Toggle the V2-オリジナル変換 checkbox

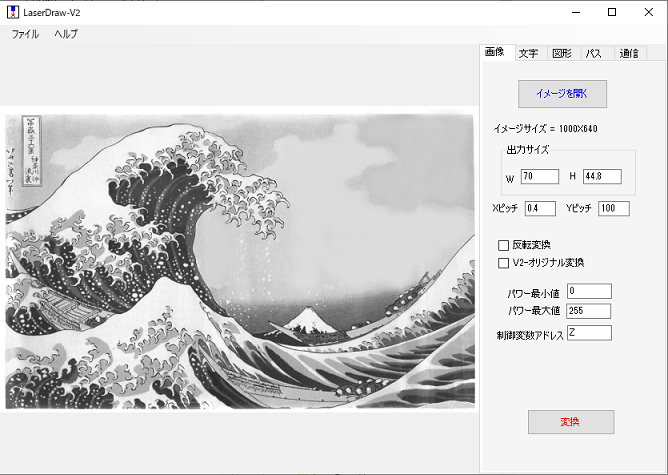coord(504,263)
